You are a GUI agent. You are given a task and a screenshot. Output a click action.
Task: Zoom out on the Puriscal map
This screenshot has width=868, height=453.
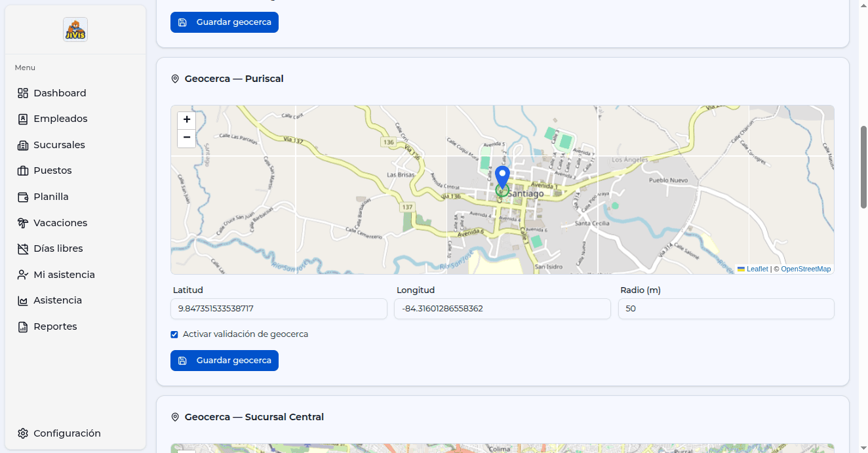tap(187, 138)
